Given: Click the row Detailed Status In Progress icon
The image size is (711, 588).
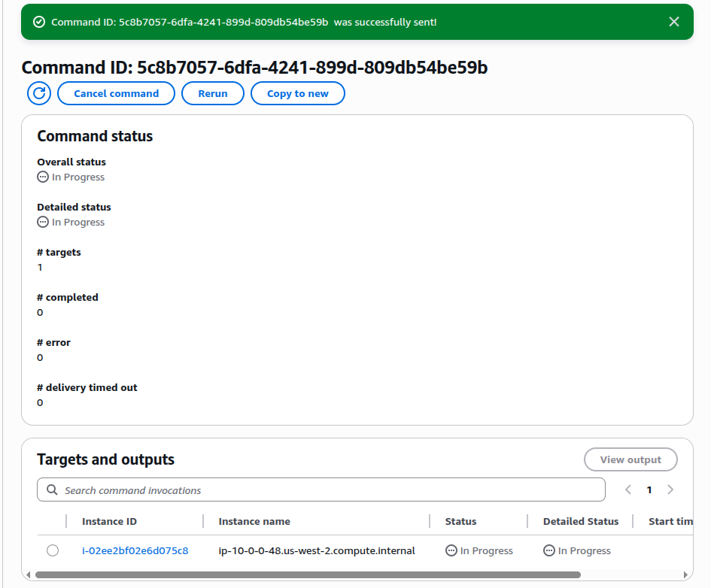Looking at the screenshot, I should 549,550.
